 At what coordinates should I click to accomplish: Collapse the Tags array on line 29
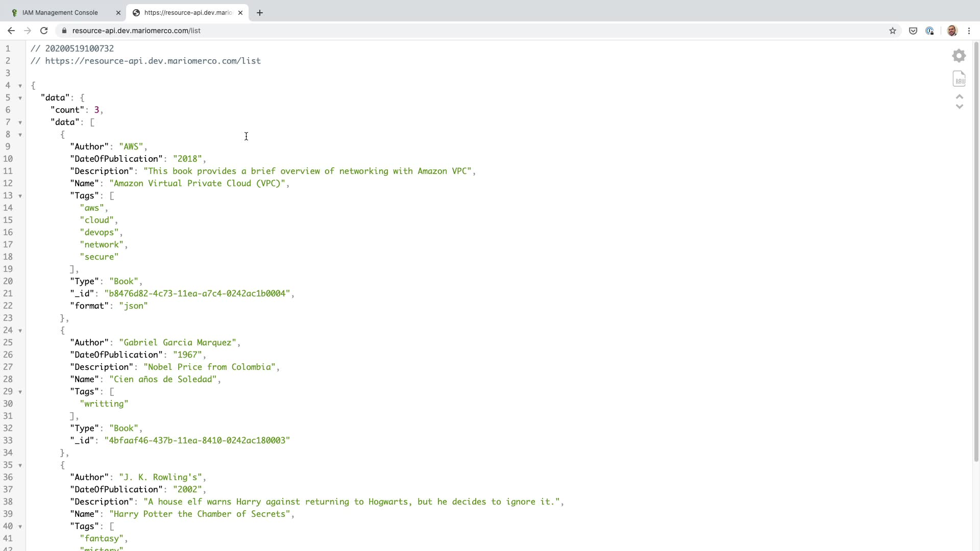[20, 392]
